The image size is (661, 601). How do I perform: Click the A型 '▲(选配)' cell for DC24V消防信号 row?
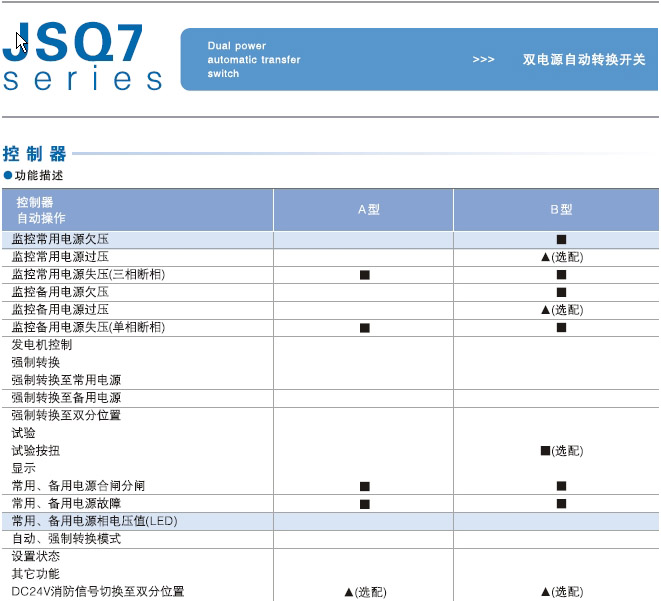[365, 592]
